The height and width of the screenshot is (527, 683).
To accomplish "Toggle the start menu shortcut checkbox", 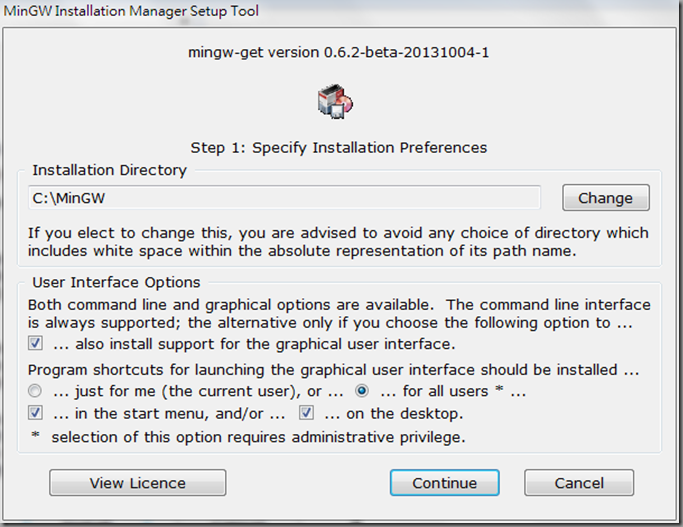I will [35, 412].
